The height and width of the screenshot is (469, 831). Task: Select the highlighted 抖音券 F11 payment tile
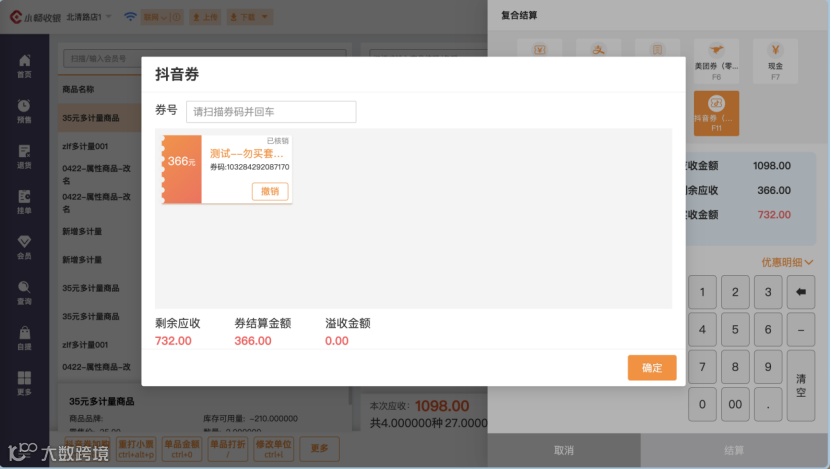[x=716, y=113]
